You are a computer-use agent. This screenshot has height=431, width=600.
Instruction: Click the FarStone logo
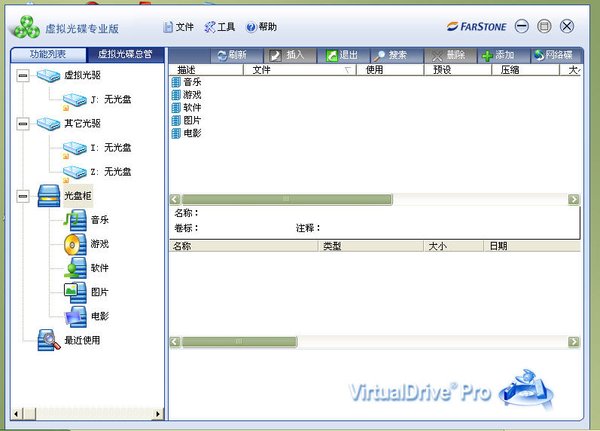(x=476, y=27)
